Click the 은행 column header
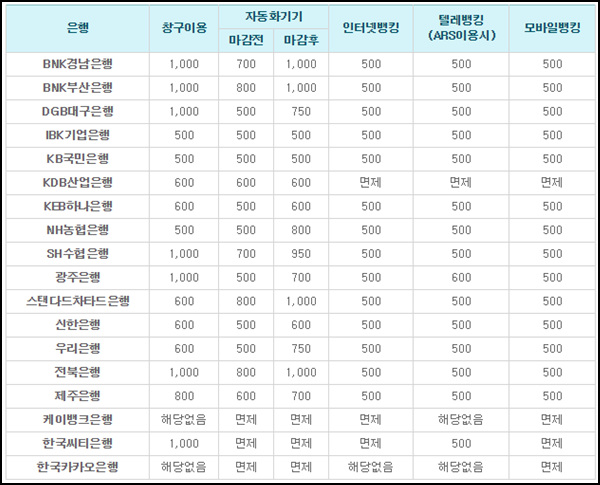This screenshot has width=600, height=485. point(78,28)
